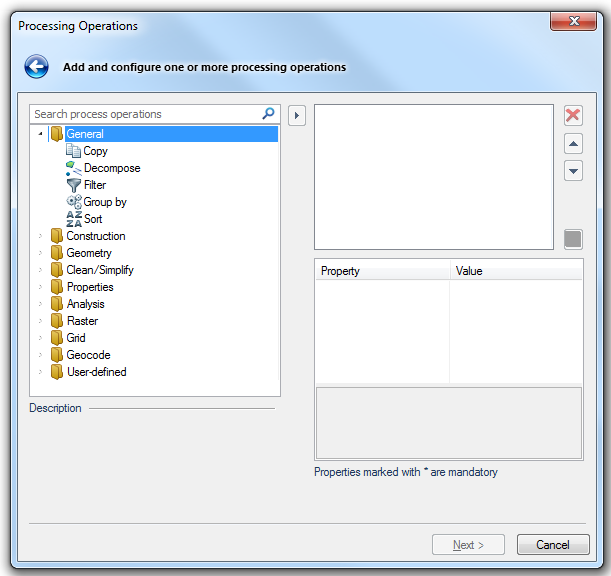
Task: Click the red X delete operation button
Action: (573, 115)
